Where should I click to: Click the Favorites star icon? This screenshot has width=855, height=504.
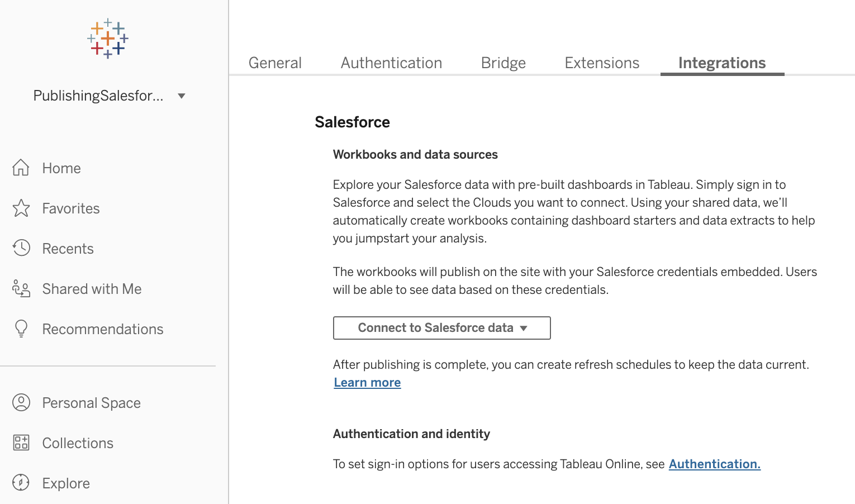[x=21, y=208]
